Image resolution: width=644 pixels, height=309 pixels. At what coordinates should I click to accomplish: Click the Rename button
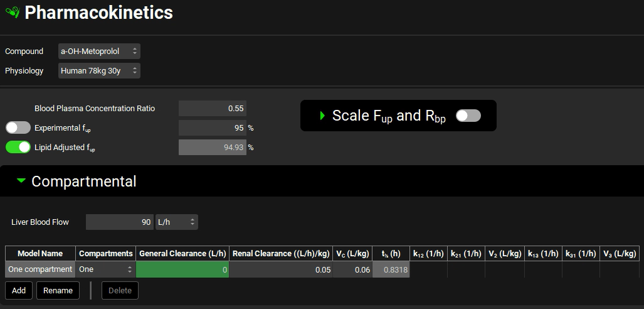pos(58,291)
